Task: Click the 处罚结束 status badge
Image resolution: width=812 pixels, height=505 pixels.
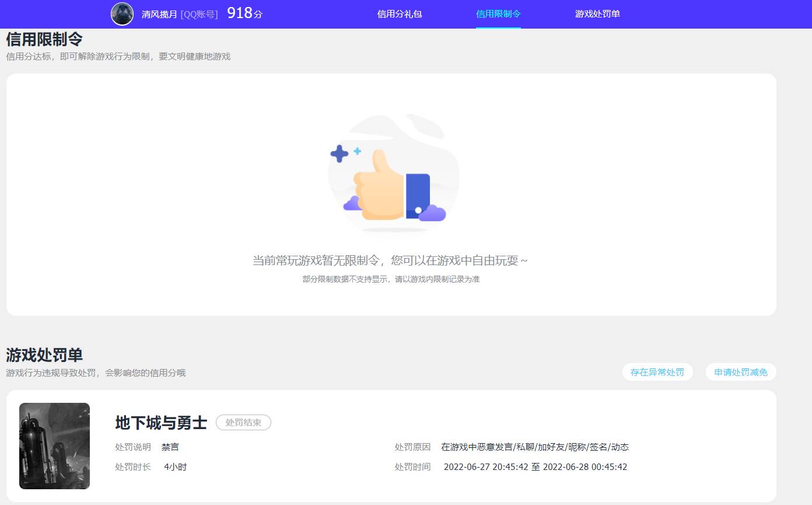Action: 244,423
